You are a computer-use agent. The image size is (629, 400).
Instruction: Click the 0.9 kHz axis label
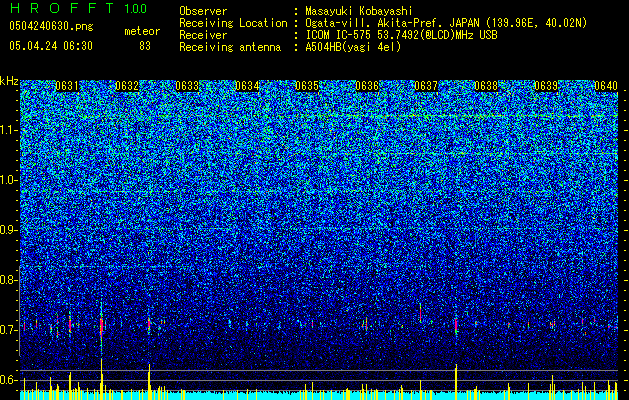tap(9, 230)
